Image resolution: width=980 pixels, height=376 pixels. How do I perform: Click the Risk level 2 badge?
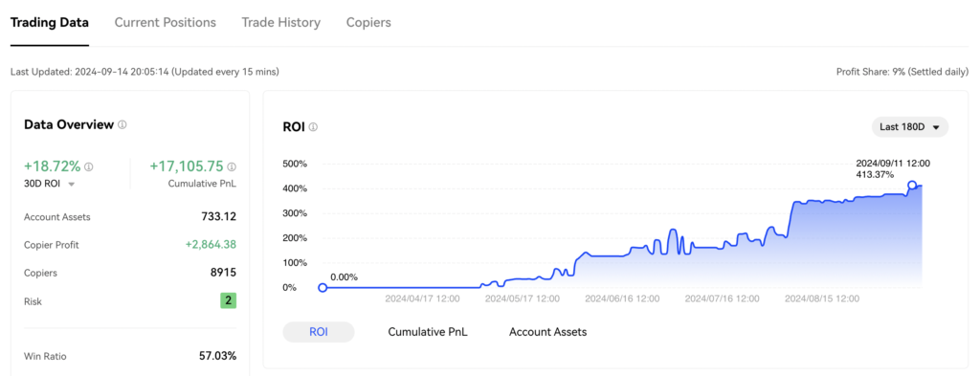[228, 301]
